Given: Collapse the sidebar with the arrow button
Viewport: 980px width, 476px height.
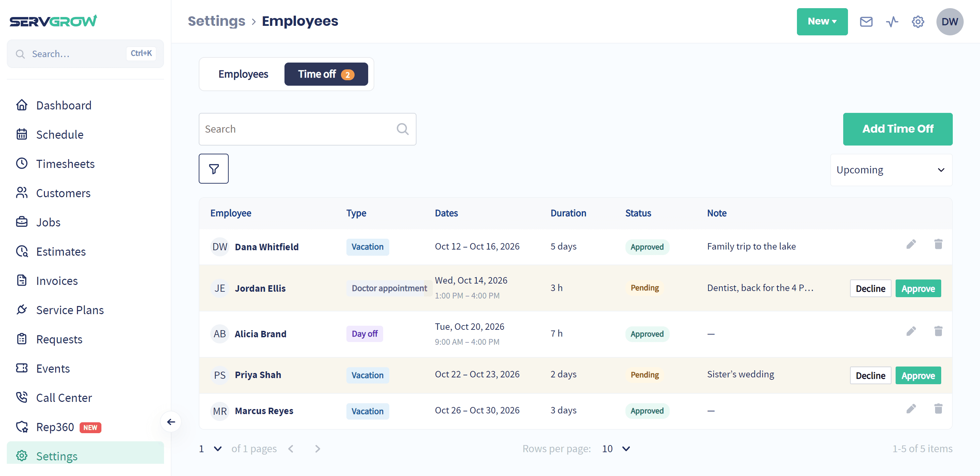Looking at the screenshot, I should pos(171,422).
